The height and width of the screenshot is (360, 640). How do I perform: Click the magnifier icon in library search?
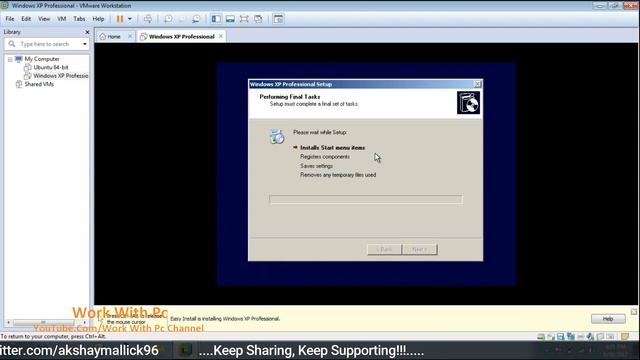(x=11, y=44)
